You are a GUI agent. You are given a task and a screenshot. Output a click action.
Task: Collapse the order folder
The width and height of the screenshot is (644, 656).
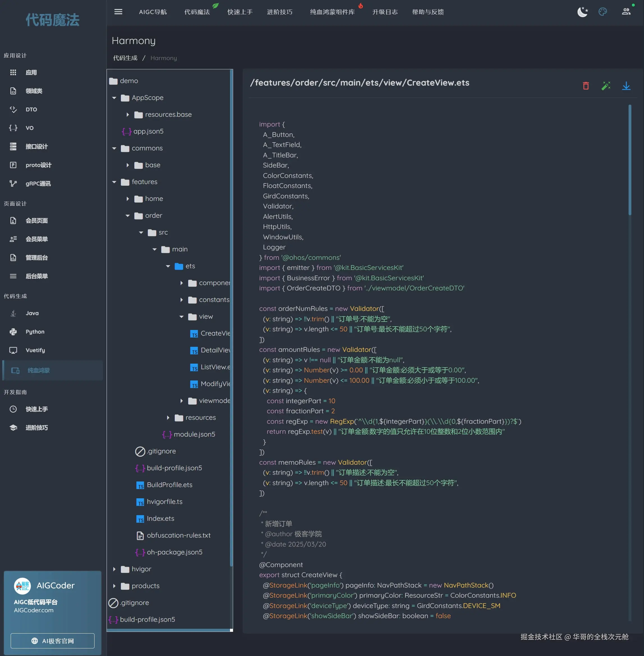[x=128, y=216]
